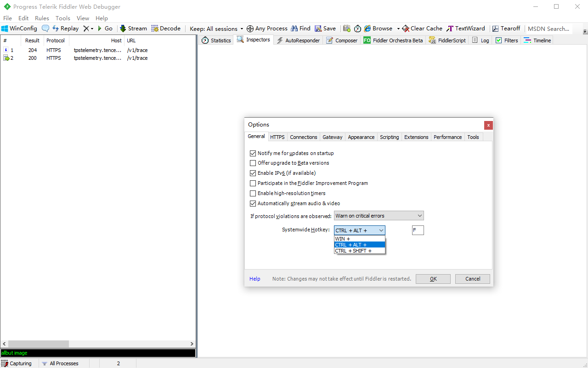Replay the selected sessions
Screen dimensions: 588x368
point(65,29)
